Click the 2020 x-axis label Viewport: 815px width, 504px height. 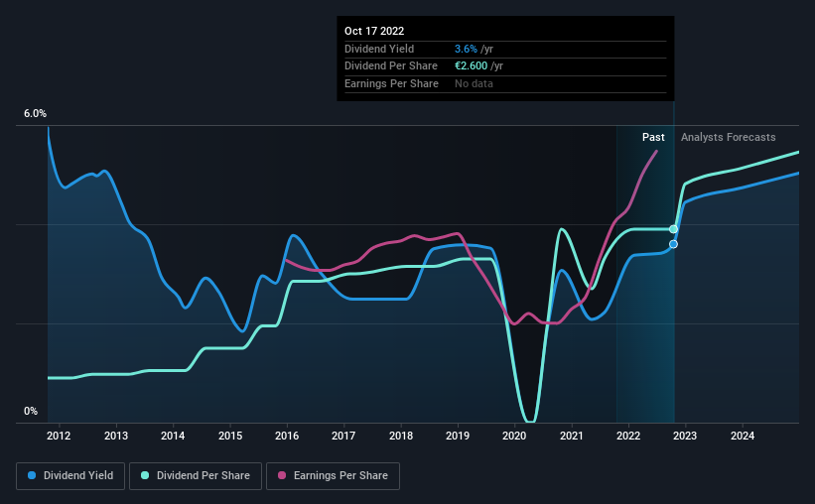point(514,436)
